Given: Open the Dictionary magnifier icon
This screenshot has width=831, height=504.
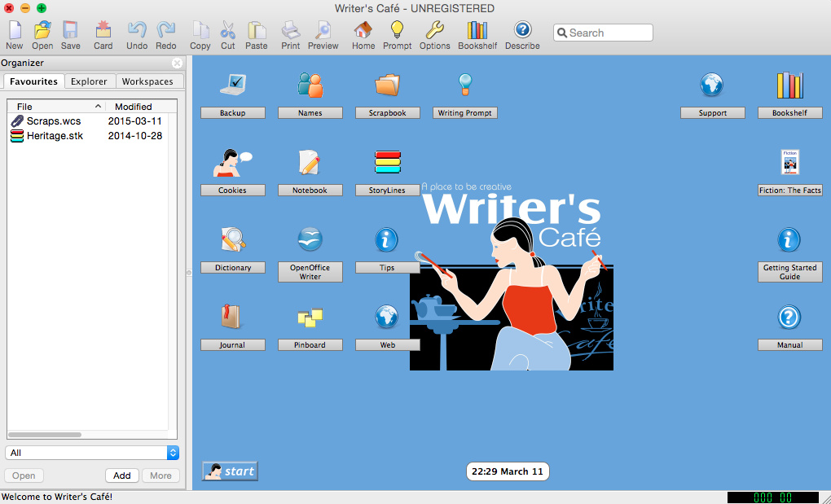Looking at the screenshot, I should click(232, 239).
